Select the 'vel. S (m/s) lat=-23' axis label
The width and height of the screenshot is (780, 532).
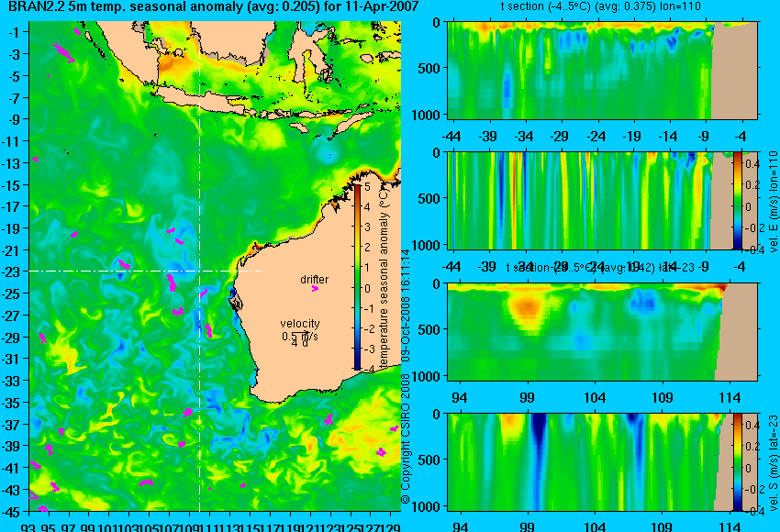coord(773,462)
